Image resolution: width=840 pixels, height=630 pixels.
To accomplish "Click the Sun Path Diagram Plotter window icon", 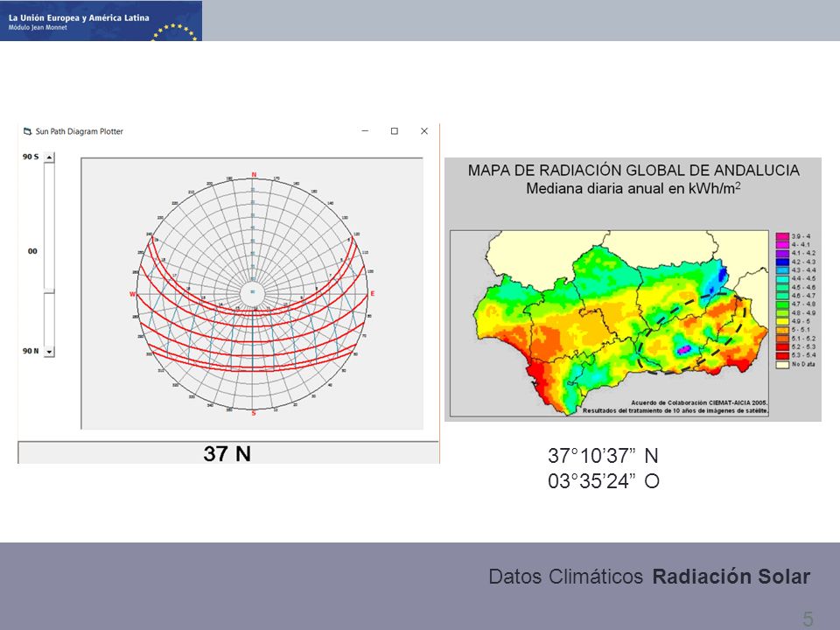I will pyautogui.click(x=27, y=131).
